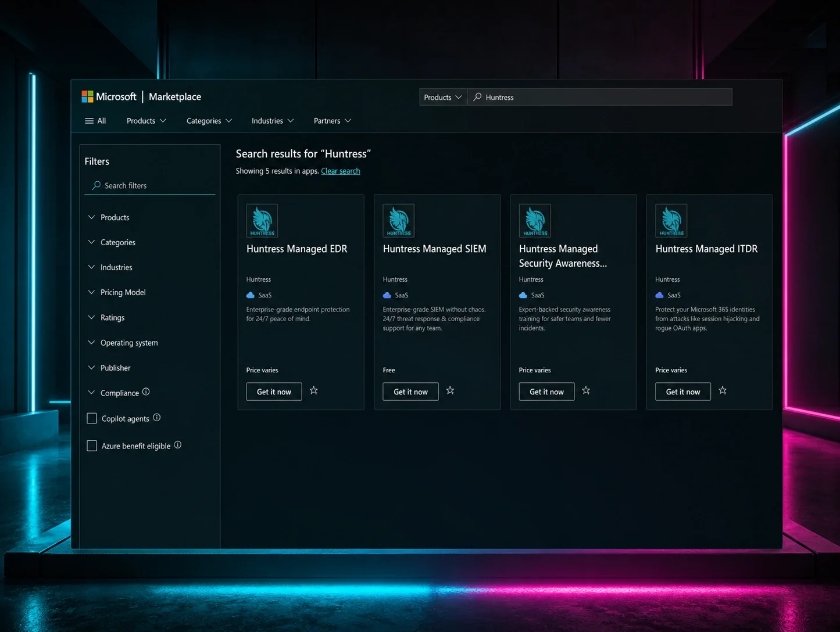Screen dimensions: 840x632
Task: Click the Search filters magnifier icon
Action: pos(96,185)
